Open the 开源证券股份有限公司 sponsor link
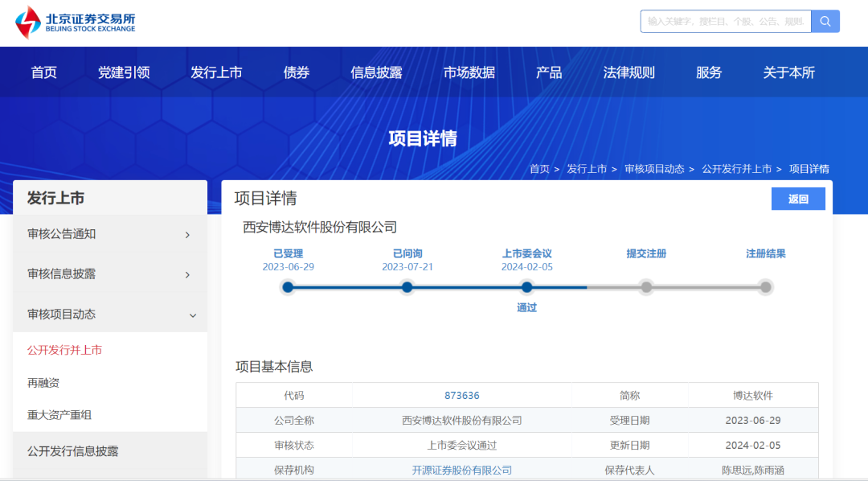 pyautogui.click(x=461, y=471)
